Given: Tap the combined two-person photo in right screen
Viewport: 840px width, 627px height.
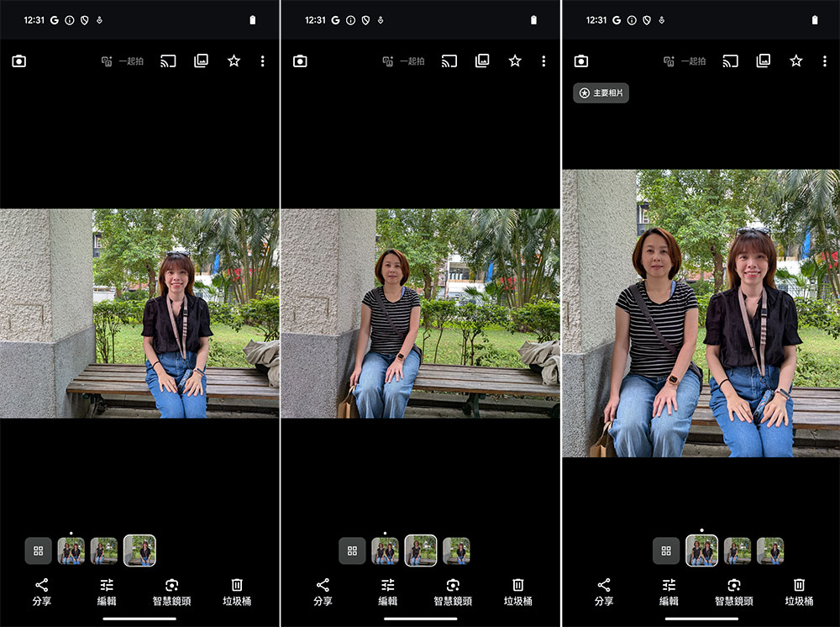Looking at the screenshot, I should point(701,313).
